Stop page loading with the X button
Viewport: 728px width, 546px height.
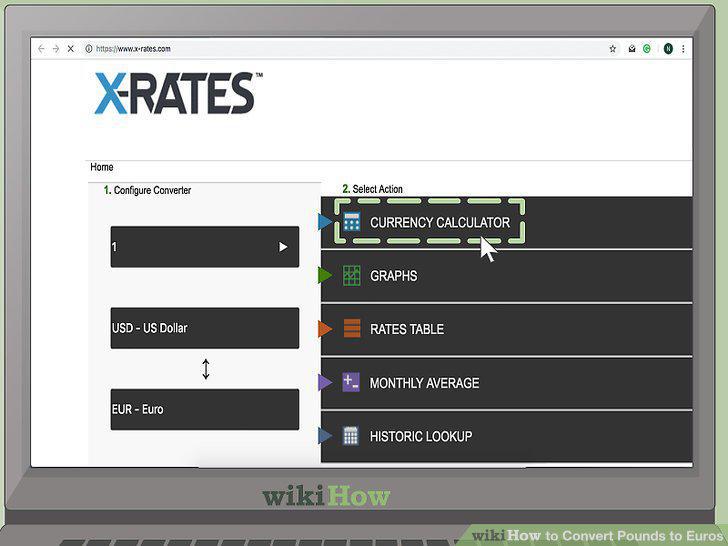click(x=71, y=49)
